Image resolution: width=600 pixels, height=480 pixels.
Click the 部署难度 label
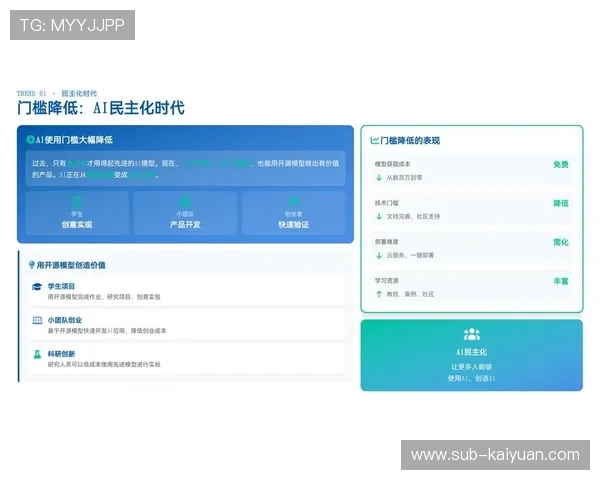pyautogui.click(x=386, y=242)
